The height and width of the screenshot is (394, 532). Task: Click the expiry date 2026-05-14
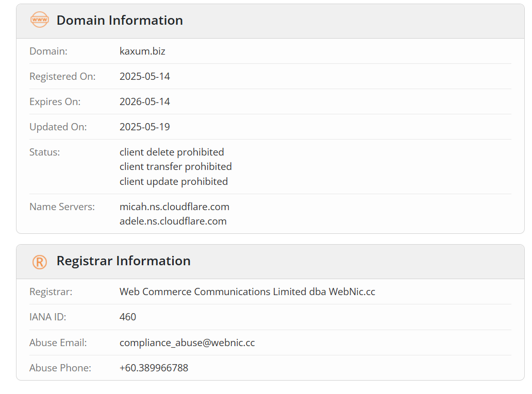pos(144,101)
